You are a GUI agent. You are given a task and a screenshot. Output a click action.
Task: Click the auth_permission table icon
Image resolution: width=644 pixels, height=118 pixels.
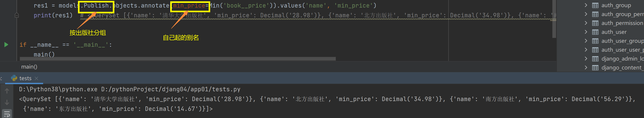[x=595, y=23]
